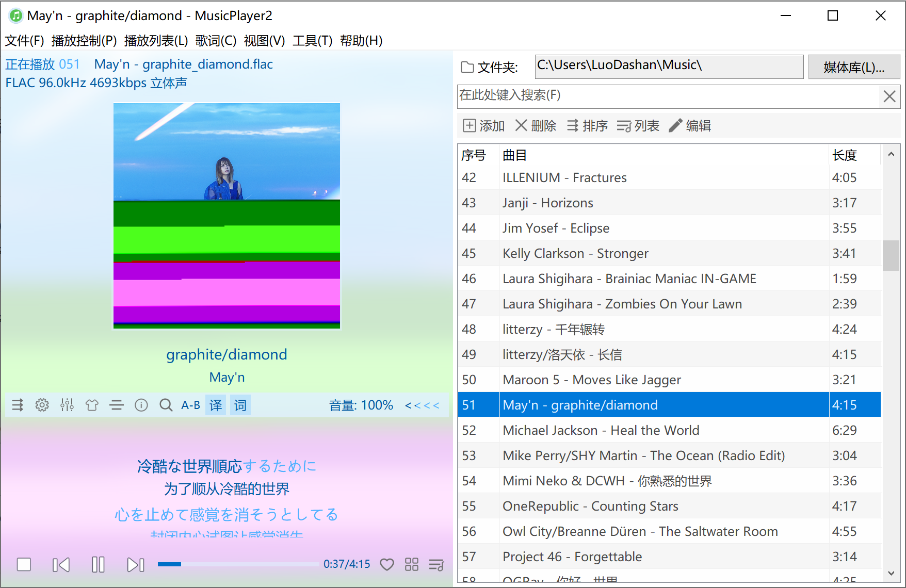This screenshot has height=588, width=906.
Task: Click the folder icon beside 文件夹
Action: coord(467,67)
